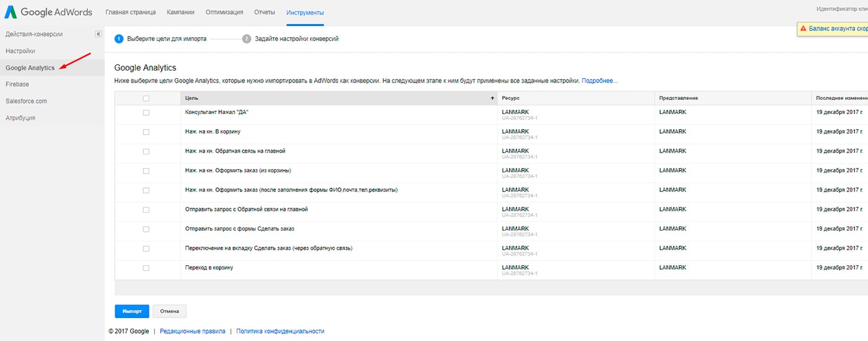Open 'Политика конфиденциальности' footer link
The width and height of the screenshot is (868, 341).
tap(280, 331)
